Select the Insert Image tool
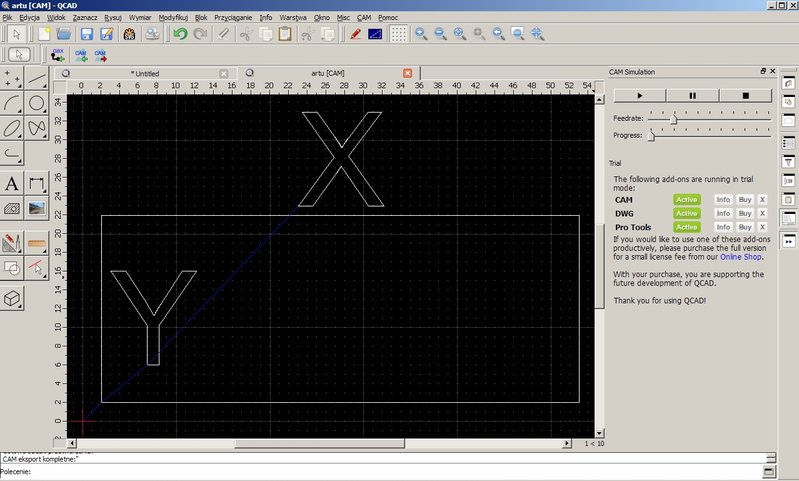This screenshot has width=799, height=481. tap(37, 208)
